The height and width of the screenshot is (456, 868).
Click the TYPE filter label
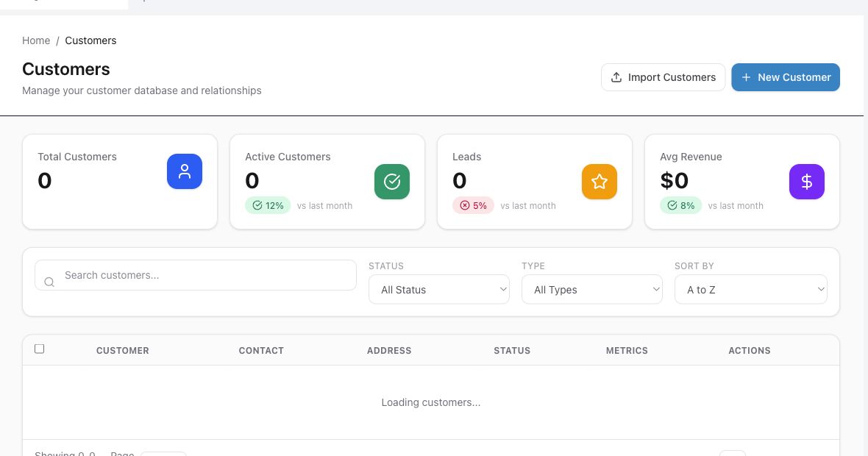click(533, 266)
